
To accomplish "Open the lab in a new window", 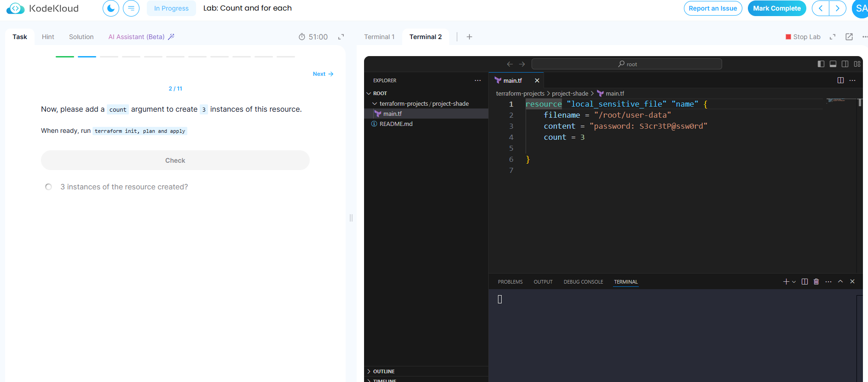I will coord(849,37).
